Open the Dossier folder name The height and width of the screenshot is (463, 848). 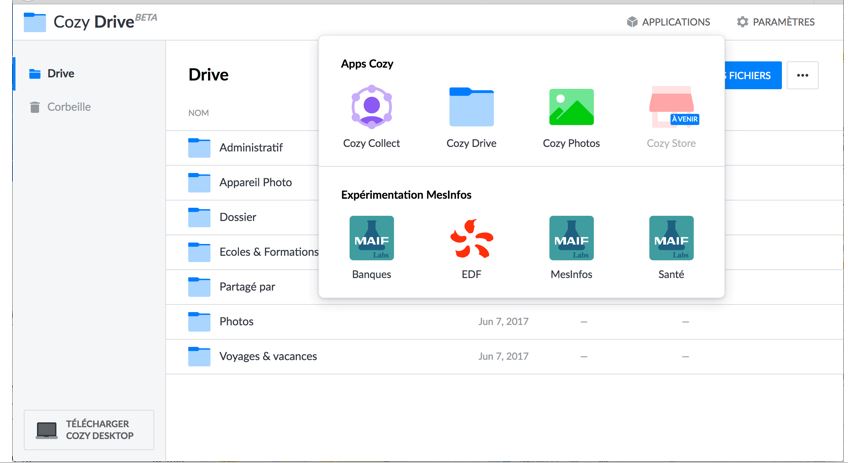237,217
